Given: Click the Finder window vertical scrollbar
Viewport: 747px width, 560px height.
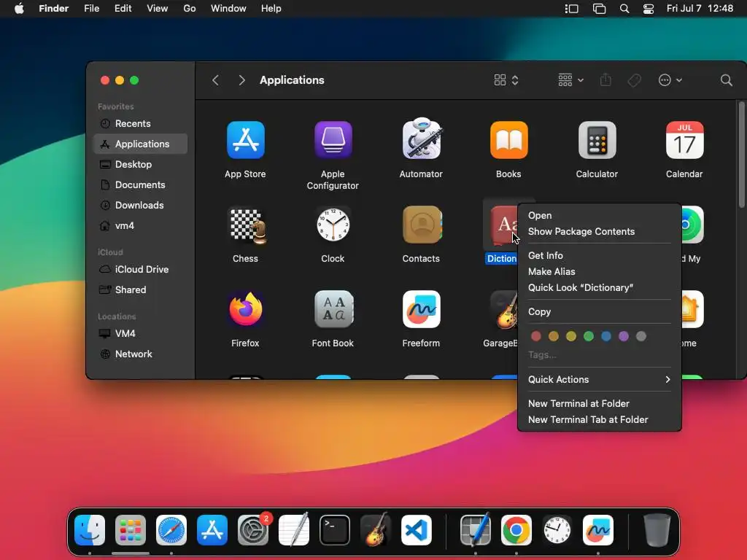Looking at the screenshot, I should (741, 155).
